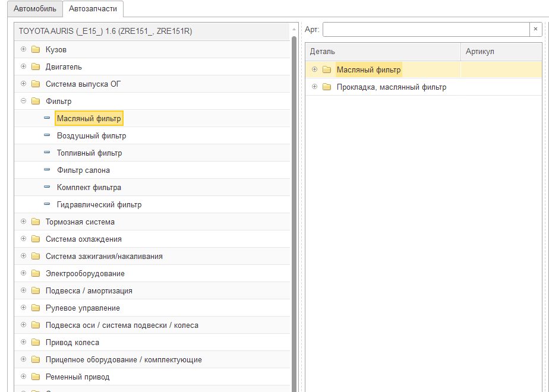
Task: Click the Фильтр folder icon
Action: [36, 101]
